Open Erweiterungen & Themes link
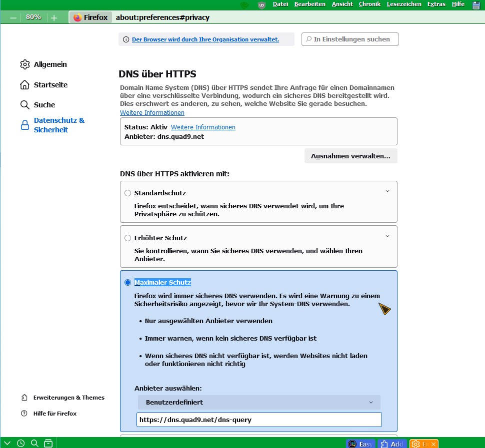Image resolution: width=485 pixels, height=448 pixels. pos(69,398)
